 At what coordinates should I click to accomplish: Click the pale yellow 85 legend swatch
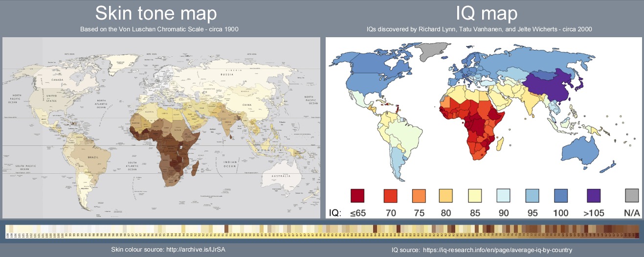click(x=475, y=195)
